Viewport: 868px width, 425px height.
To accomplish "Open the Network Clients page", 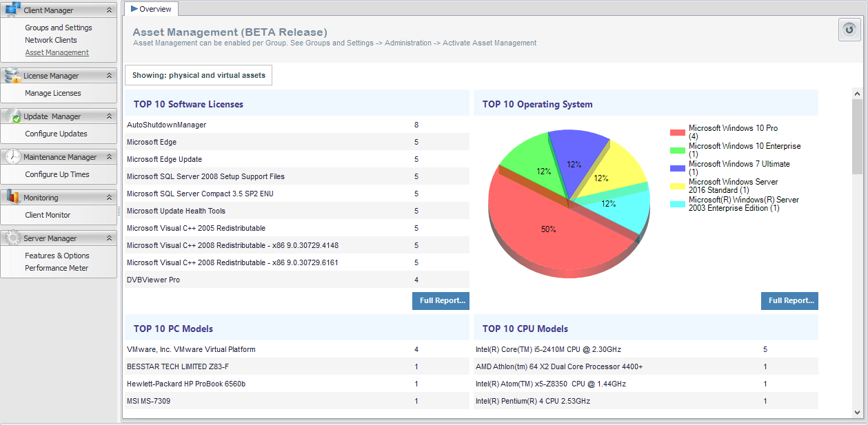I will (x=51, y=40).
